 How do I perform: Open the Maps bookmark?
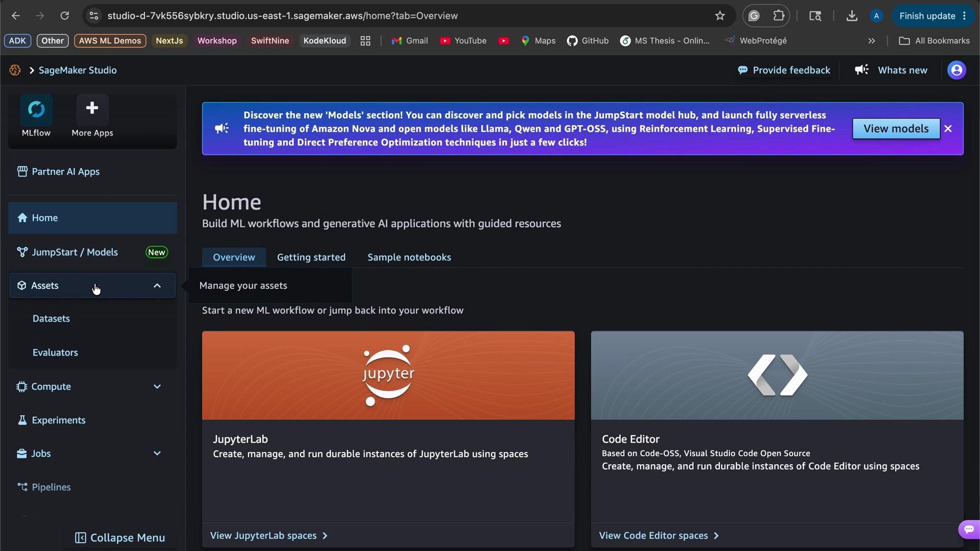coord(538,41)
